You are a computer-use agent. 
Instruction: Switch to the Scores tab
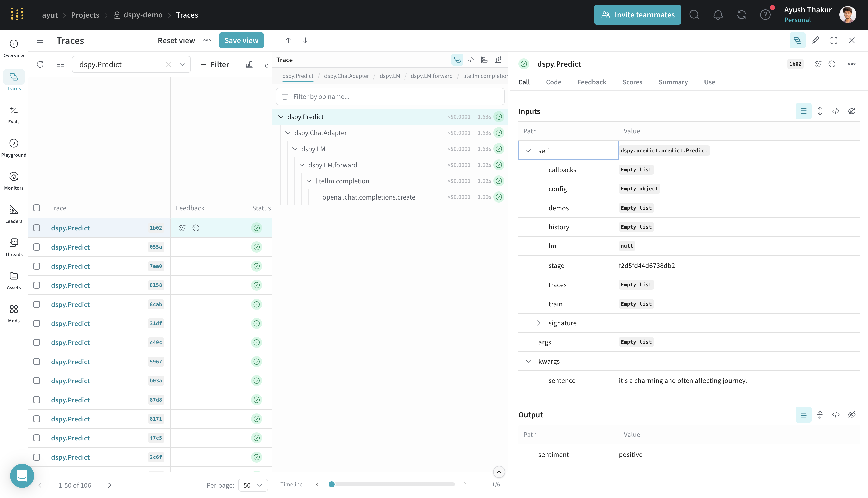[632, 82]
